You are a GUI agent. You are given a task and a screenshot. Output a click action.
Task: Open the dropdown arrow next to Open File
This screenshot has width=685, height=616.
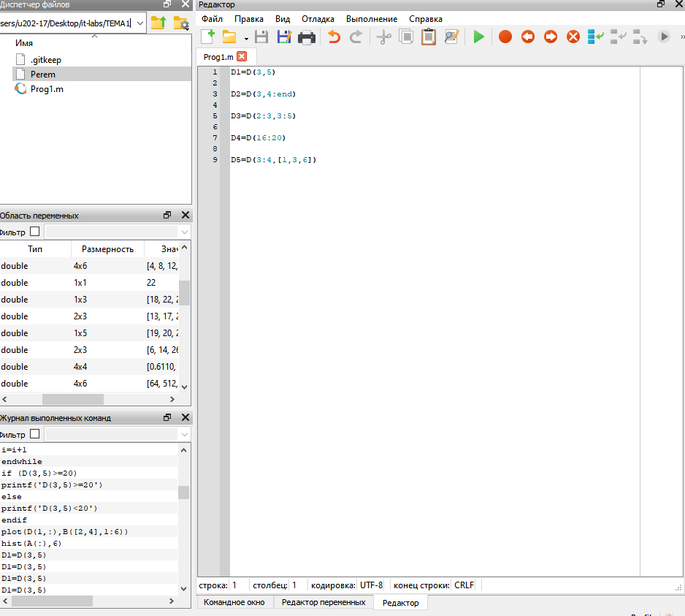246,38
